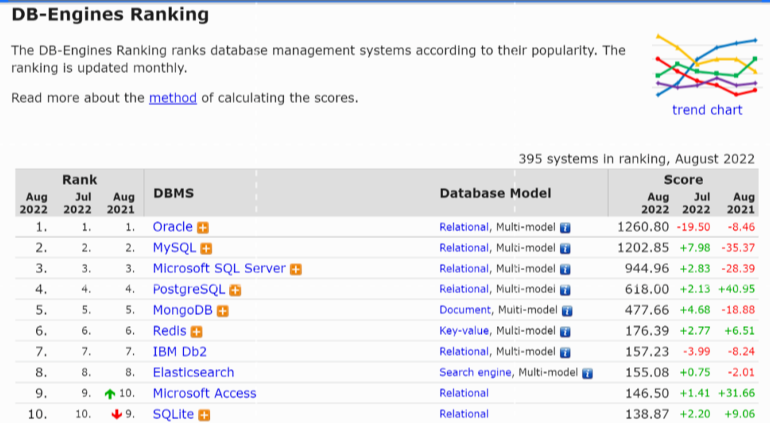Click the info icon in Microsoft SQL Server row

(565, 269)
